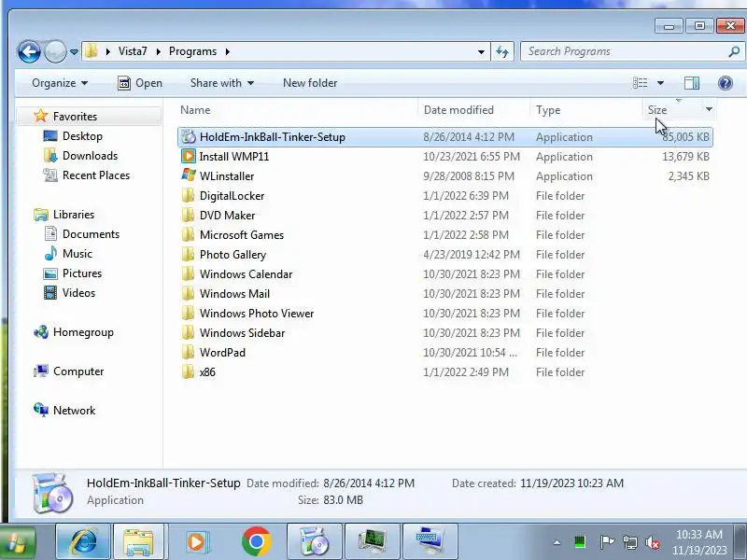Open the view options dropdown arrow
This screenshot has height=560, width=747.
pos(660,83)
